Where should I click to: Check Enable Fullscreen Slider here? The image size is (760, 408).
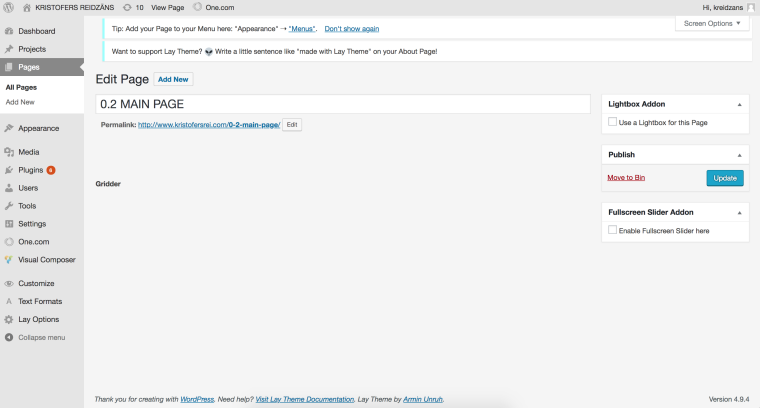point(612,230)
